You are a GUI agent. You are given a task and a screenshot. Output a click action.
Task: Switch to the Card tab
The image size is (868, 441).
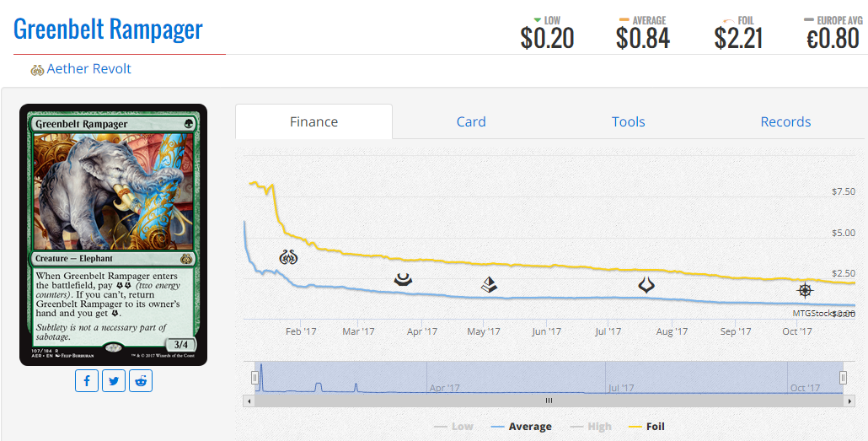471,122
